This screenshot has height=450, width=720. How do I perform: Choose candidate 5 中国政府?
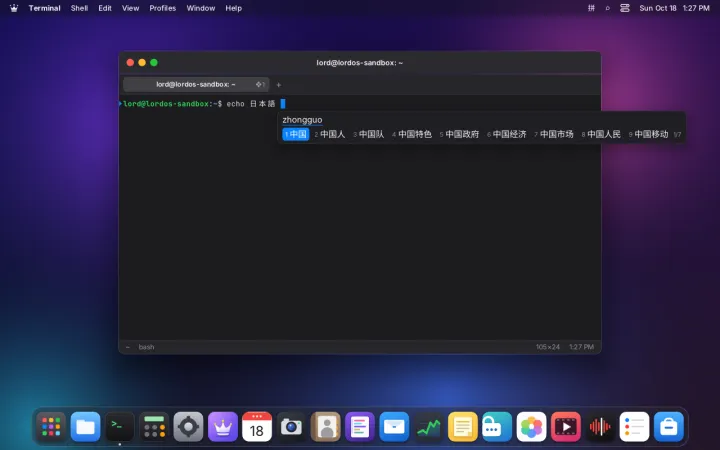(459, 134)
